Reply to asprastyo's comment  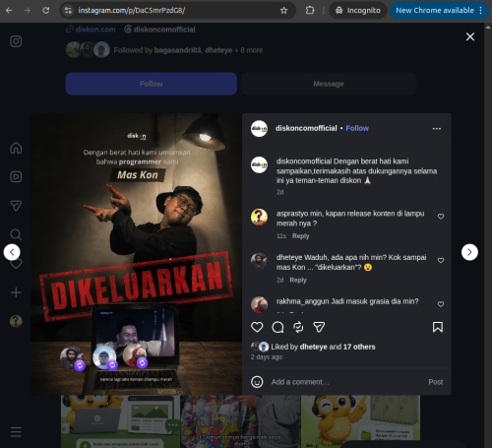[301, 236]
